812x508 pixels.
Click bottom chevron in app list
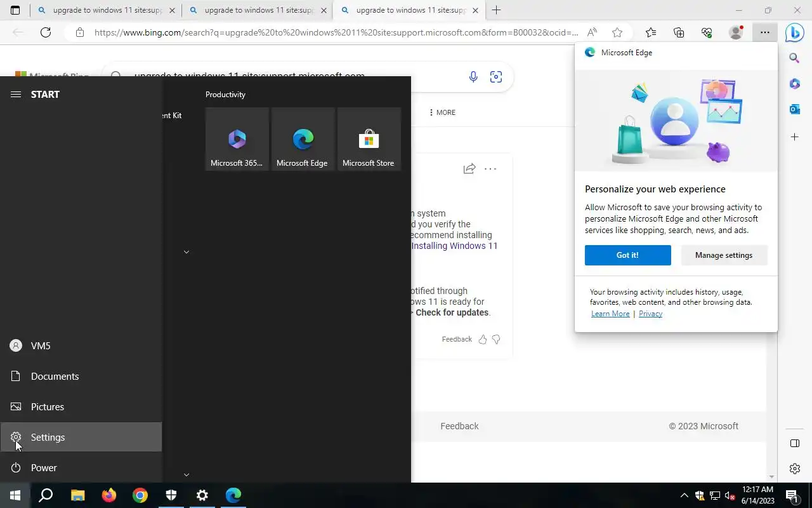[187, 474]
